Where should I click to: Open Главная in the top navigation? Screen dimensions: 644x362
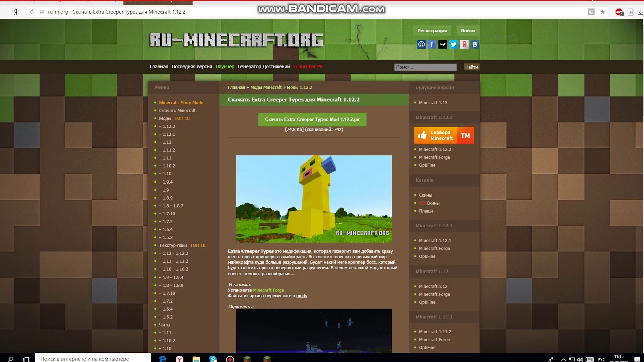pos(159,67)
